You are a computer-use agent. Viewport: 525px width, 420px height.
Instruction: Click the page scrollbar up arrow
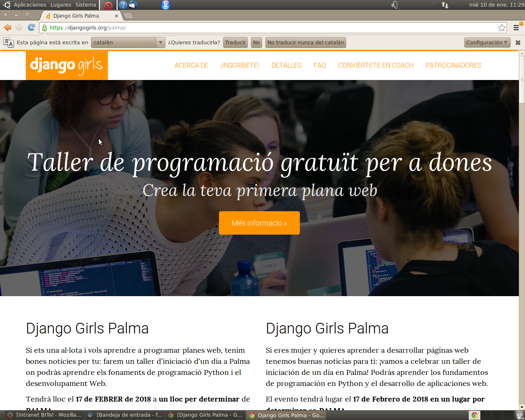pyautogui.click(x=522, y=53)
